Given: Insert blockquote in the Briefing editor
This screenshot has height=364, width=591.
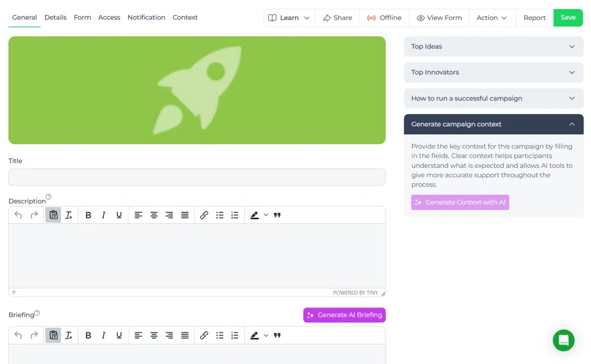Looking at the screenshot, I should pos(277,335).
